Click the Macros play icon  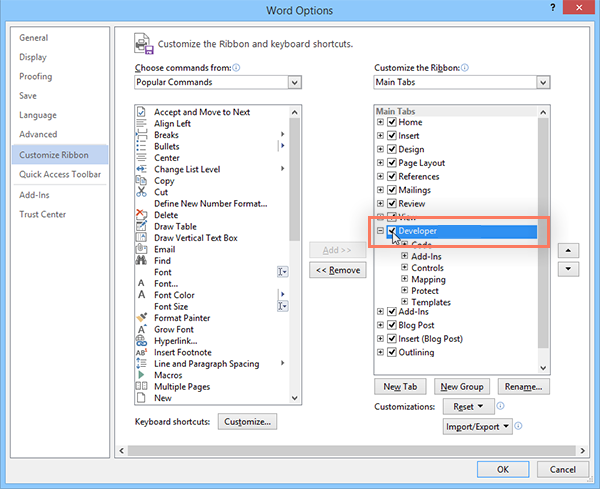(141, 375)
